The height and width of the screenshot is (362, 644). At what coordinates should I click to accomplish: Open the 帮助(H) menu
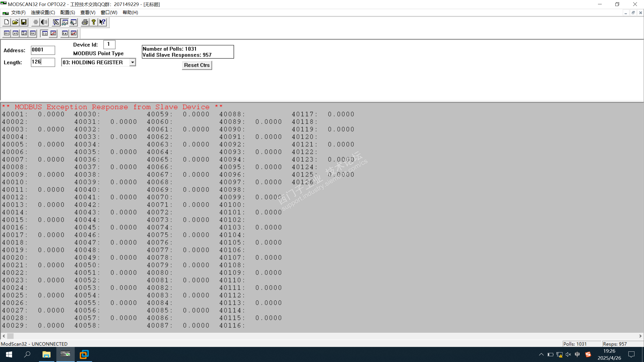[130, 12]
